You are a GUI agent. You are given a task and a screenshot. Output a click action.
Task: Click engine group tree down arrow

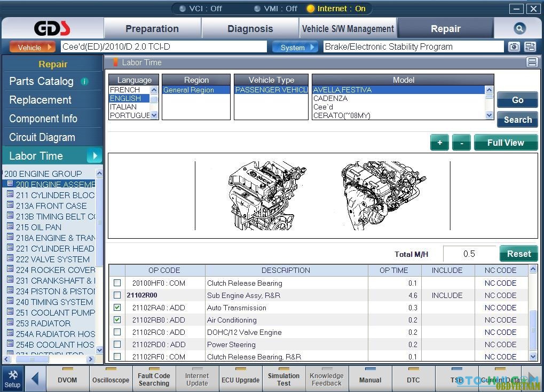coord(99,350)
